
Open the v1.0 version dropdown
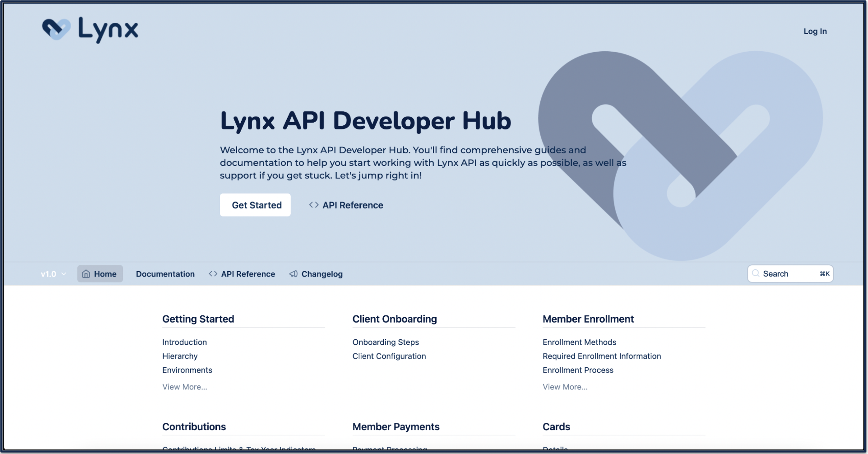53,274
